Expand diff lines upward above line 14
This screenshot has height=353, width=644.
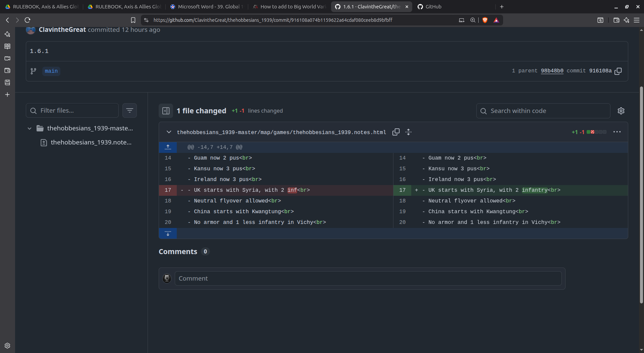pos(168,147)
